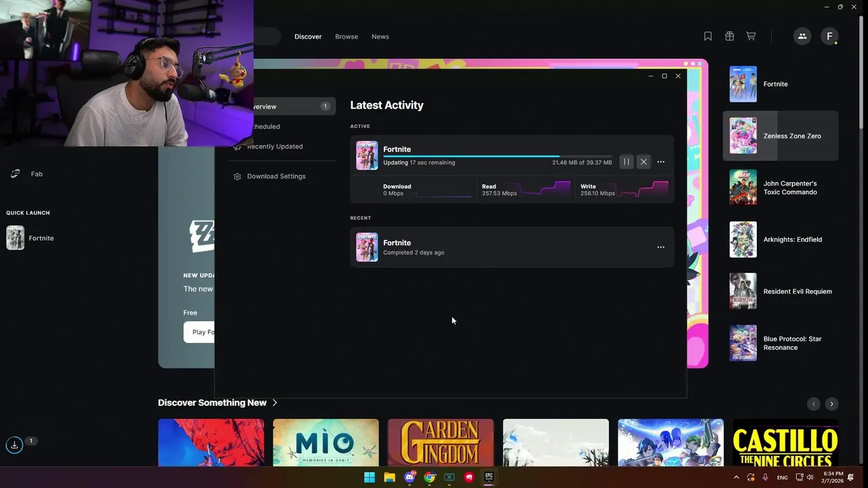Viewport: 868px width, 488px height.
Task: Click the sync update tray icon
Action: (x=751, y=478)
